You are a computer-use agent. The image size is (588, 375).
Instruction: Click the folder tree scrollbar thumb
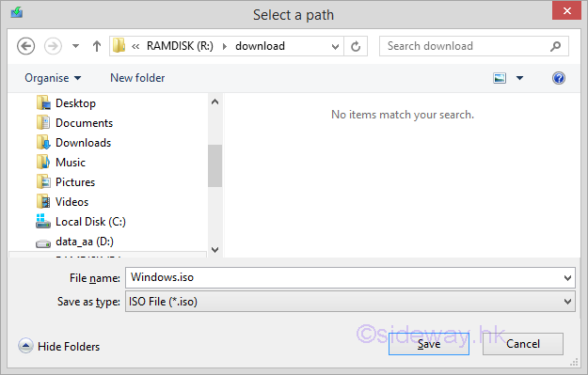[215, 165]
